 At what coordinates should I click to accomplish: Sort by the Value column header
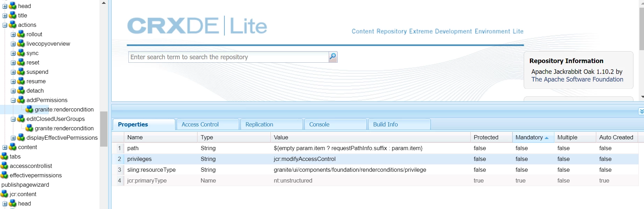[370, 137]
